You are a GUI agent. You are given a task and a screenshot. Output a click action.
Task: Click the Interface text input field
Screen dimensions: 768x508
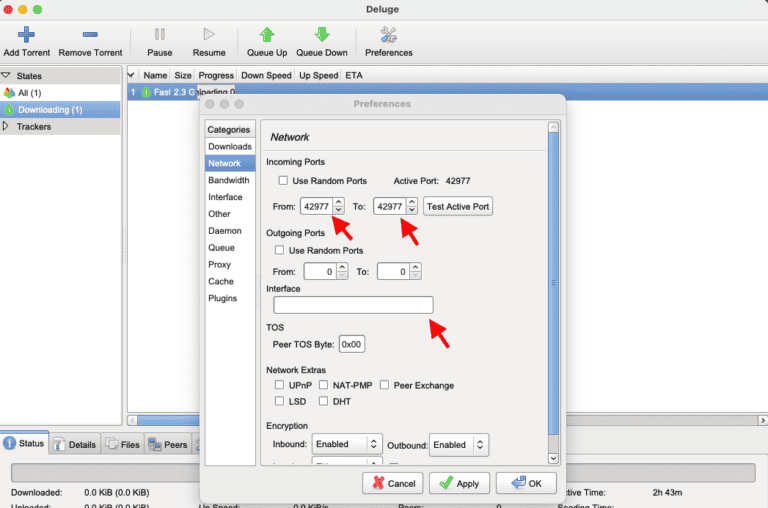353,305
